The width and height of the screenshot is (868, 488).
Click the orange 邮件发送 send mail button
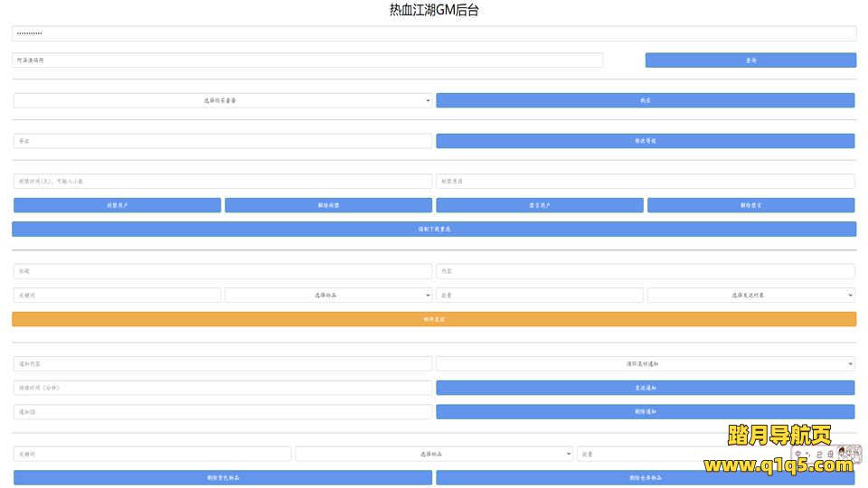434,319
